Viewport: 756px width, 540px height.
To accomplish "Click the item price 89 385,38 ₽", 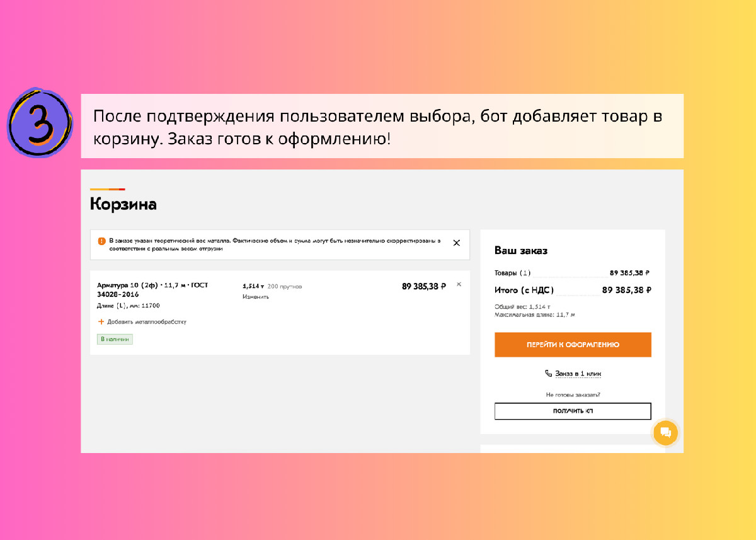I will 424,286.
